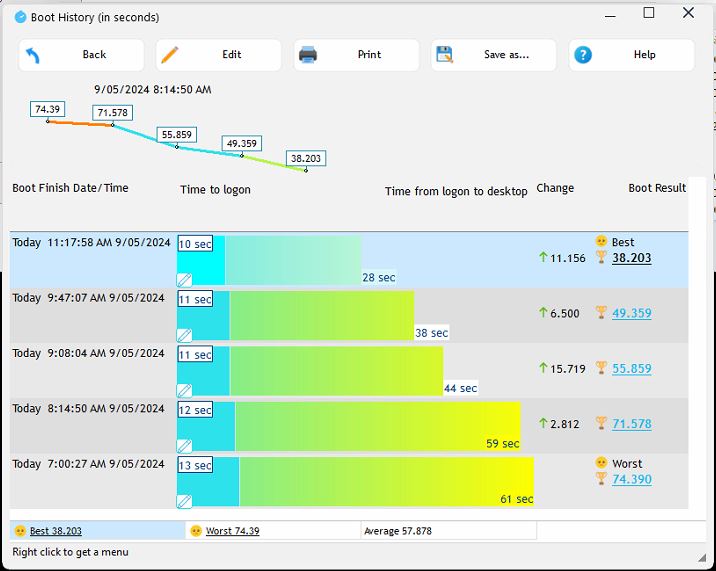Click the trophy icon beside 49.359
The height and width of the screenshot is (571, 716).
click(x=601, y=313)
